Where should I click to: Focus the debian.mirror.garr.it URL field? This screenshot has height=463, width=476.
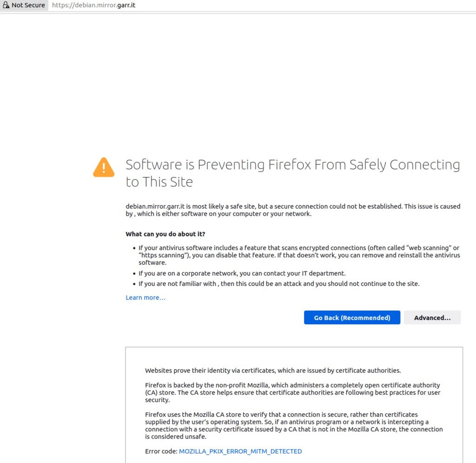pos(261,5)
